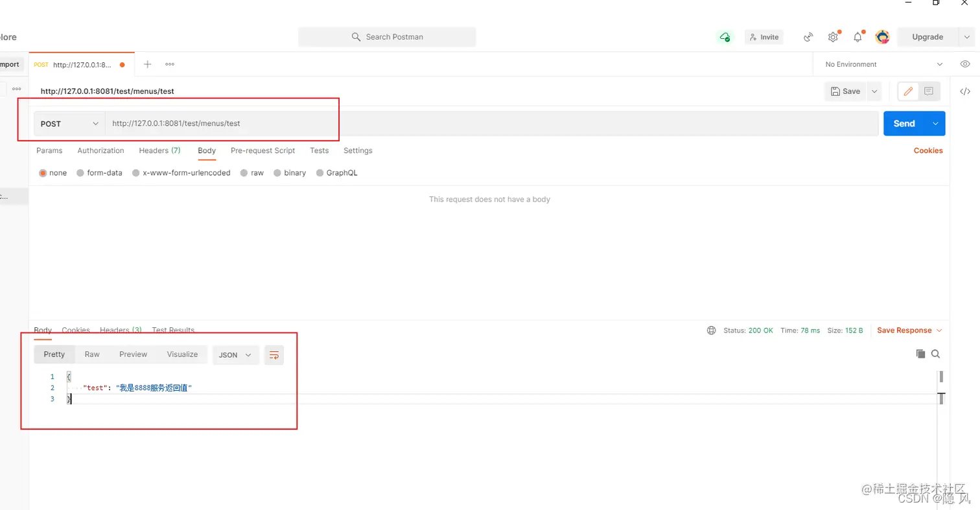Click the Status: 200 OK text

pyautogui.click(x=748, y=330)
